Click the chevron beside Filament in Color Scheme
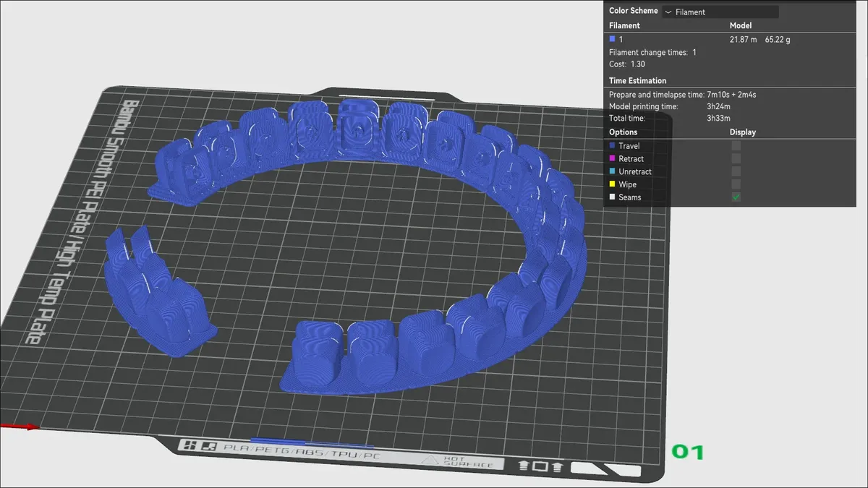This screenshot has width=868, height=488. click(668, 12)
